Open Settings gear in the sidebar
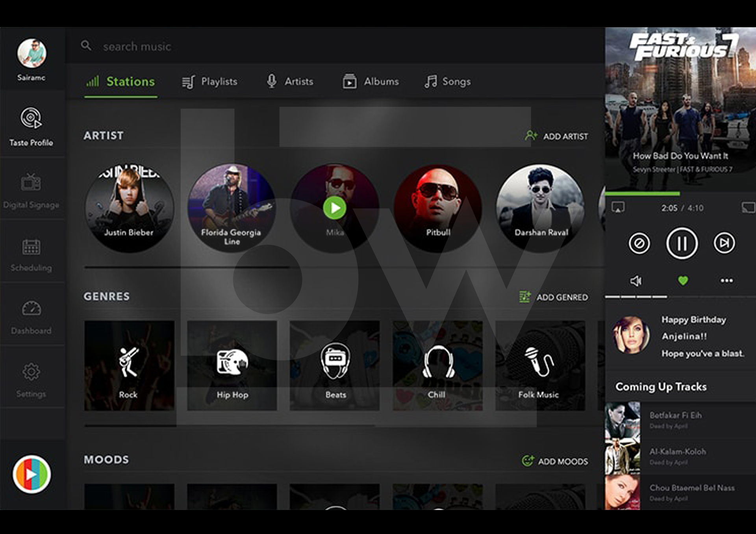The image size is (756, 534). tap(31, 372)
